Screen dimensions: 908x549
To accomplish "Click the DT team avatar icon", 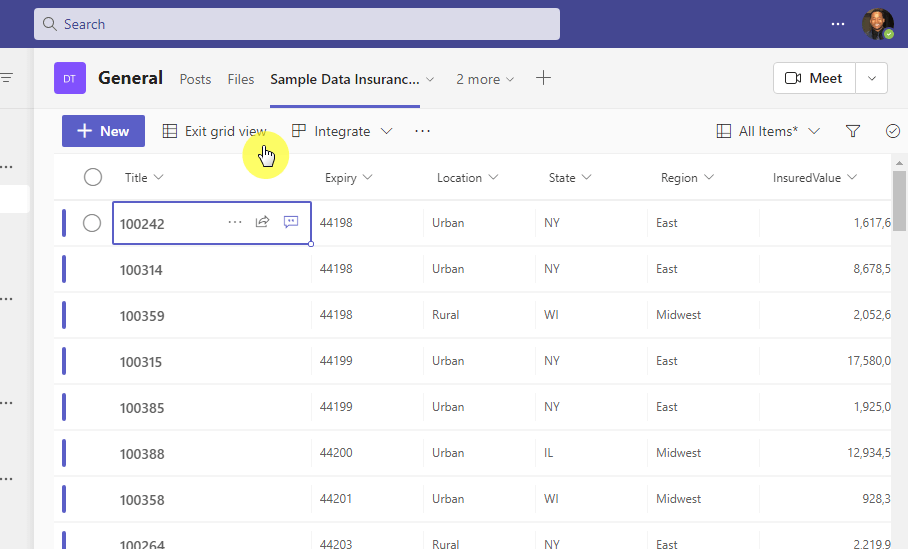I will click(x=69, y=78).
